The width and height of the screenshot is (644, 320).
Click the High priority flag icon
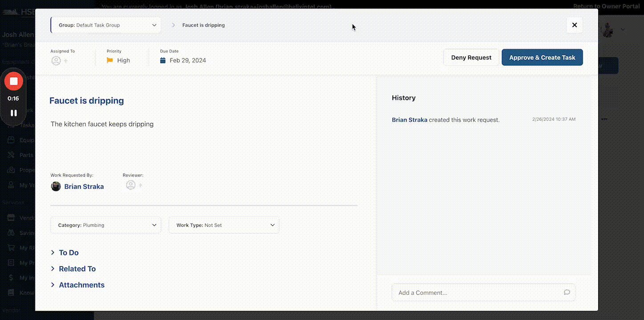coord(110,60)
